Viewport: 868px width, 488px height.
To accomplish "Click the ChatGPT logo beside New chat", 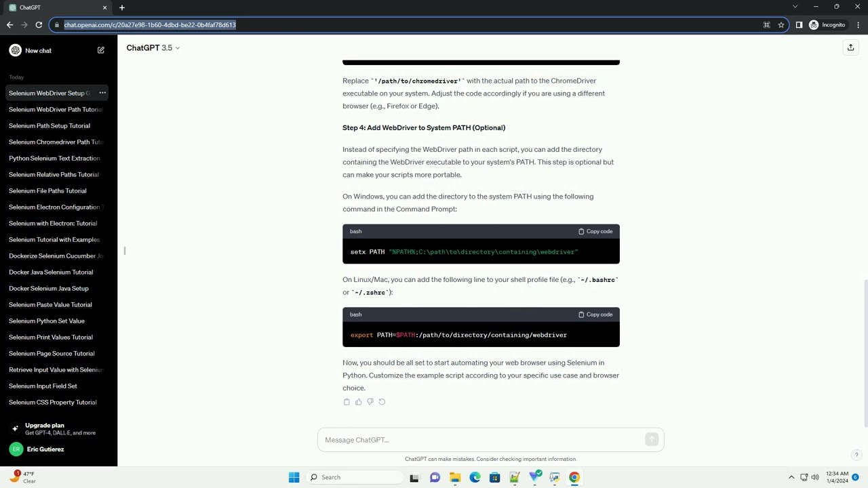I will [x=16, y=50].
